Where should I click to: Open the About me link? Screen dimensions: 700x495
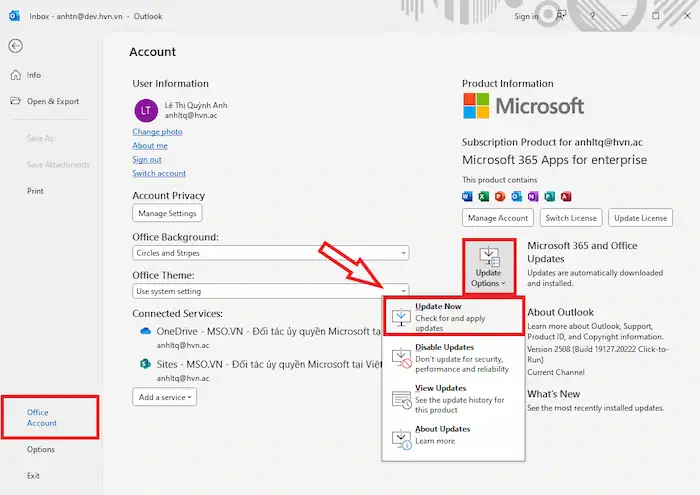[x=150, y=146]
